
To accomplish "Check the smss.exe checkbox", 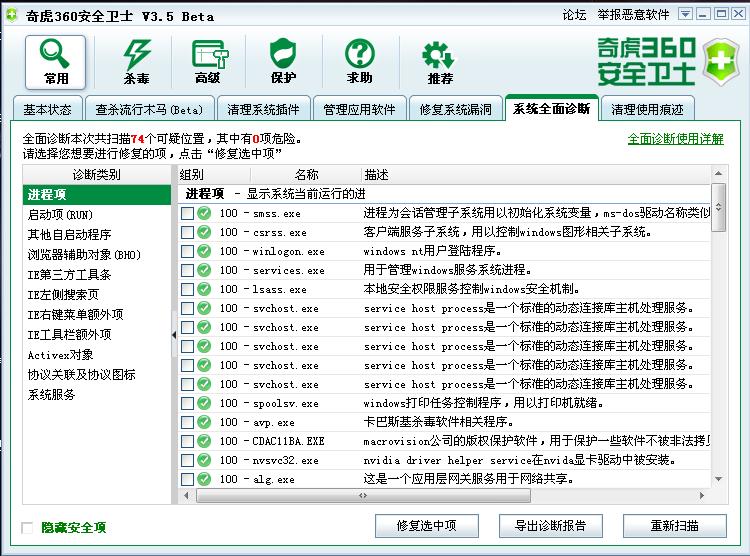I will [188, 213].
